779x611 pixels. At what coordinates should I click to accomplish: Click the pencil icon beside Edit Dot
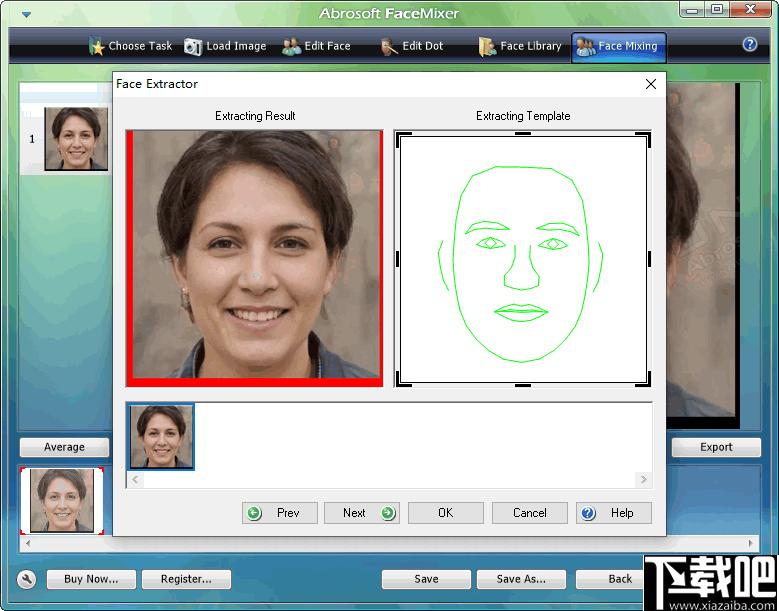pos(389,46)
